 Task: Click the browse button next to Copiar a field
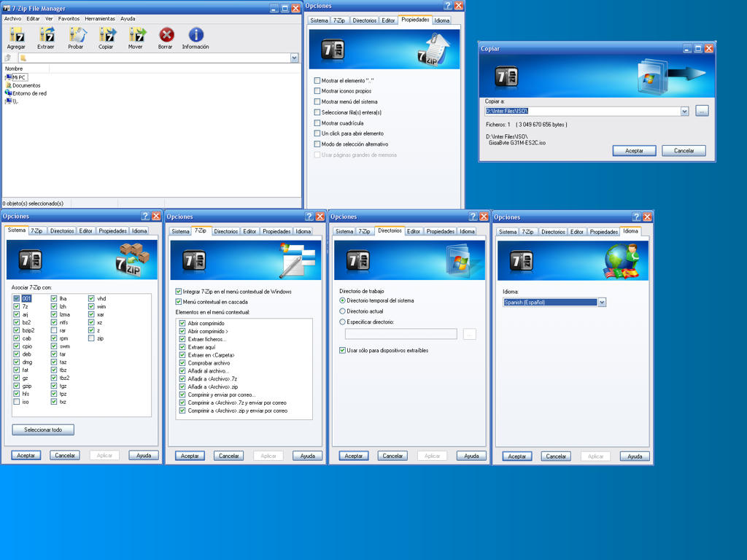point(702,111)
